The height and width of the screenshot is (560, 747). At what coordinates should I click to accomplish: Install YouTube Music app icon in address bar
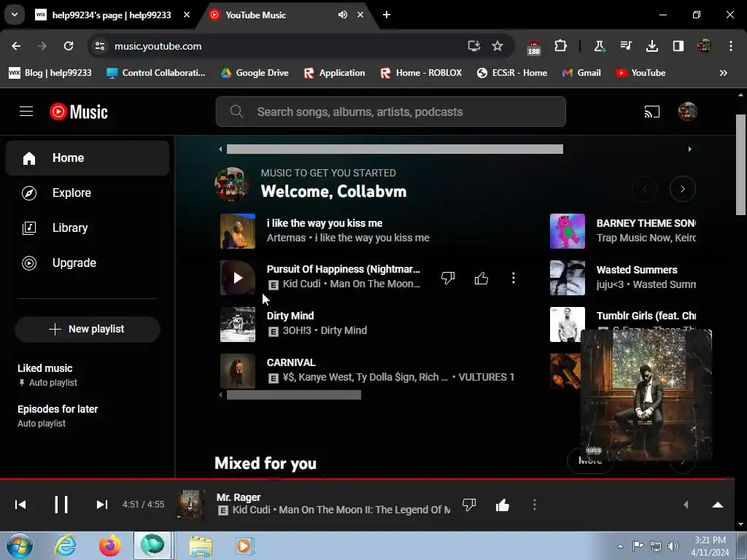pyautogui.click(x=473, y=46)
